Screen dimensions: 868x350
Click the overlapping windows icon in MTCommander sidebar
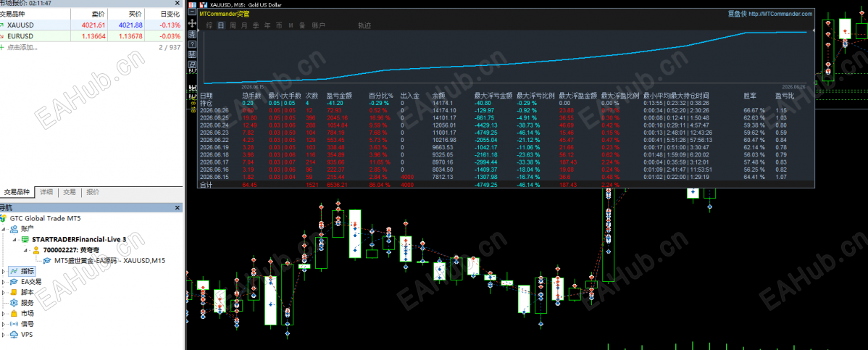point(192,64)
